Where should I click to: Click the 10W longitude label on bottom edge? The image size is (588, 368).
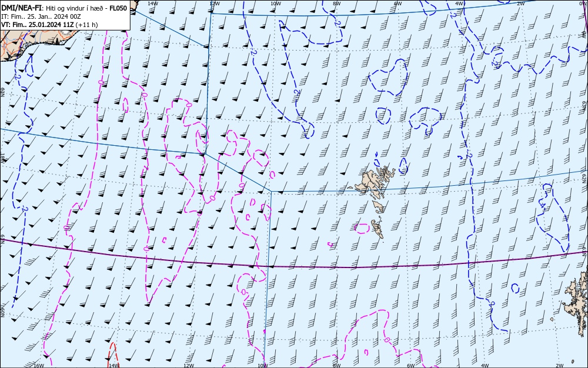pos(263,366)
